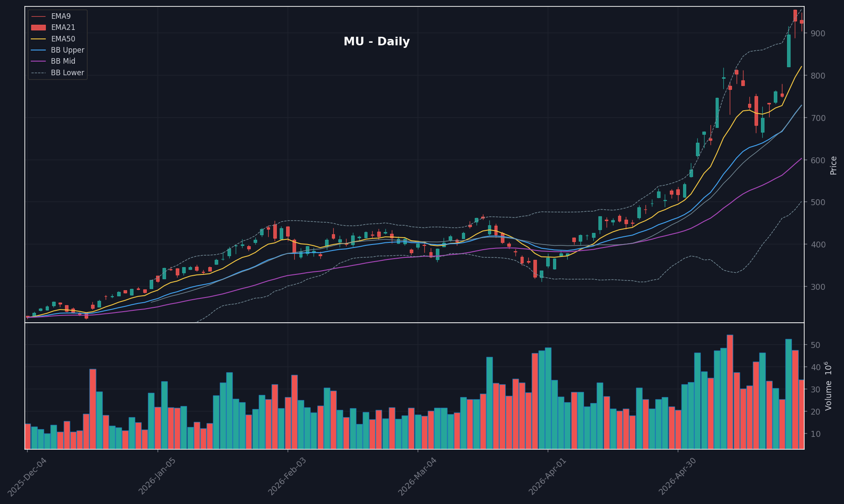844x504 pixels.
Task: Click the tallest red volume bar above 50
Action: tap(730, 392)
